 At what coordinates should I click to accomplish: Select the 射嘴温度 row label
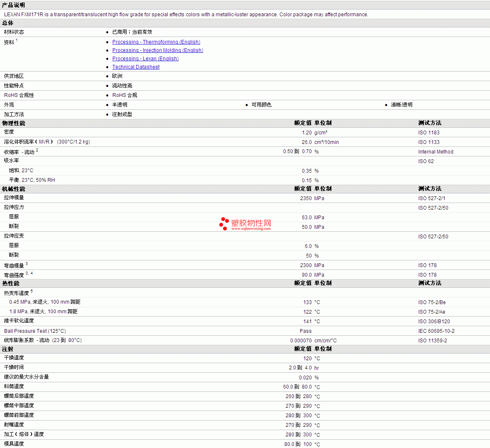pyautogui.click(x=14, y=425)
